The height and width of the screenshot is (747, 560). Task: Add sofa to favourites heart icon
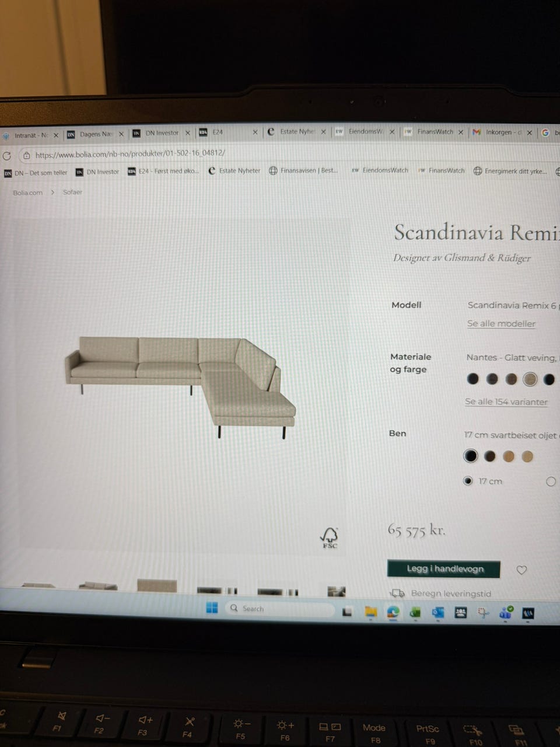(521, 570)
